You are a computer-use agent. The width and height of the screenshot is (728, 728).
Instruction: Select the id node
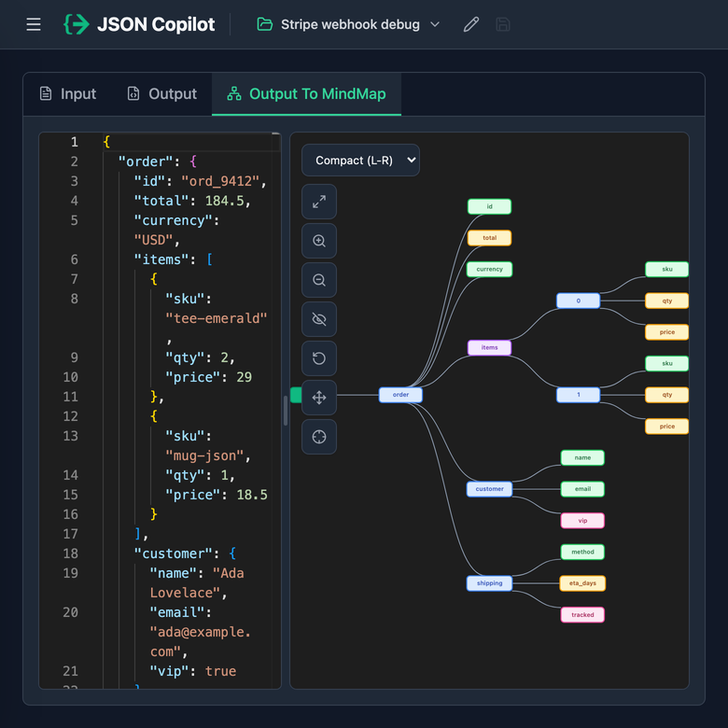[x=489, y=206]
